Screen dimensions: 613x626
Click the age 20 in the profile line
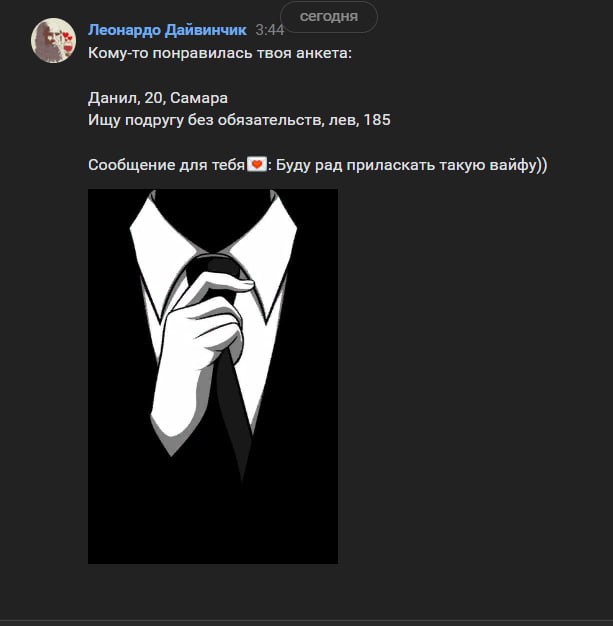(x=154, y=98)
